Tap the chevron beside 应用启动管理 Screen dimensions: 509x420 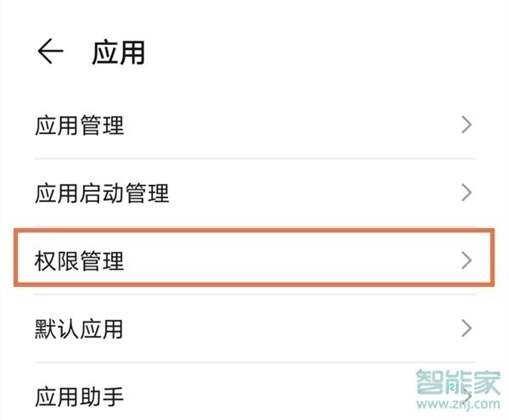[x=466, y=193]
